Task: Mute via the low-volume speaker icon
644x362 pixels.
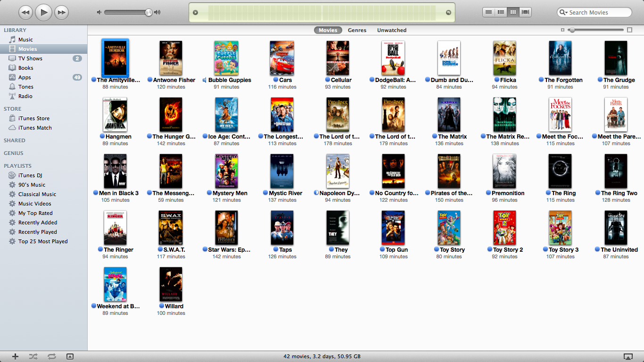Action: (x=99, y=12)
